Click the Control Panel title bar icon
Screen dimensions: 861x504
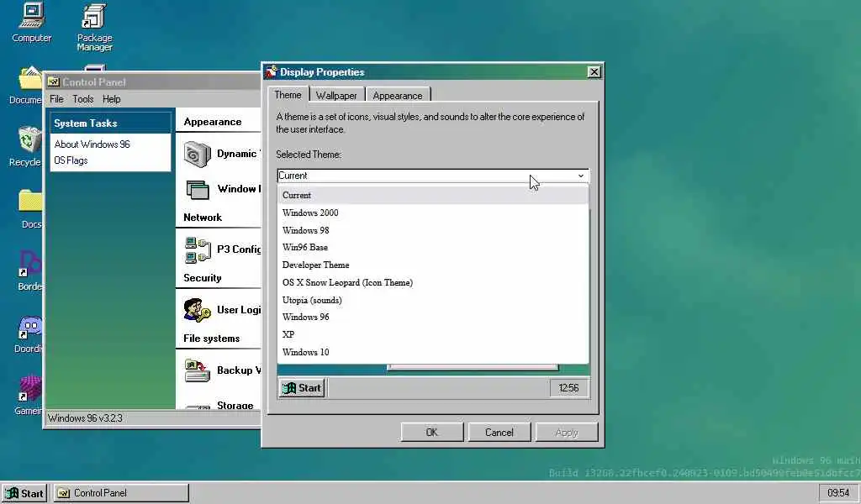click(x=53, y=81)
